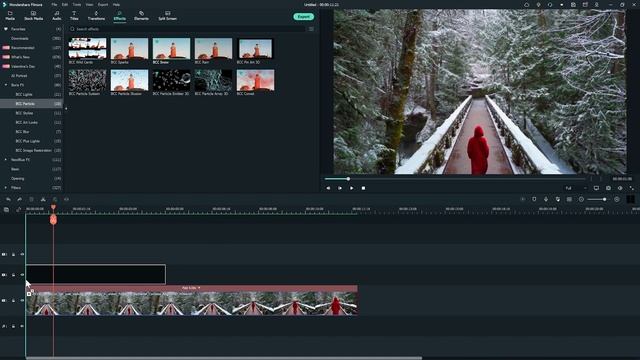Click the search effects field
The image size is (640, 360).
point(187,29)
